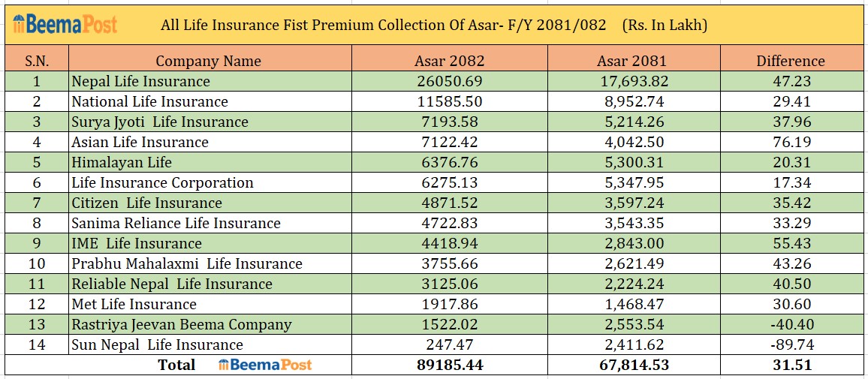Select the total Asar 2082 value 89185.44
868x379 pixels.
tap(449, 365)
